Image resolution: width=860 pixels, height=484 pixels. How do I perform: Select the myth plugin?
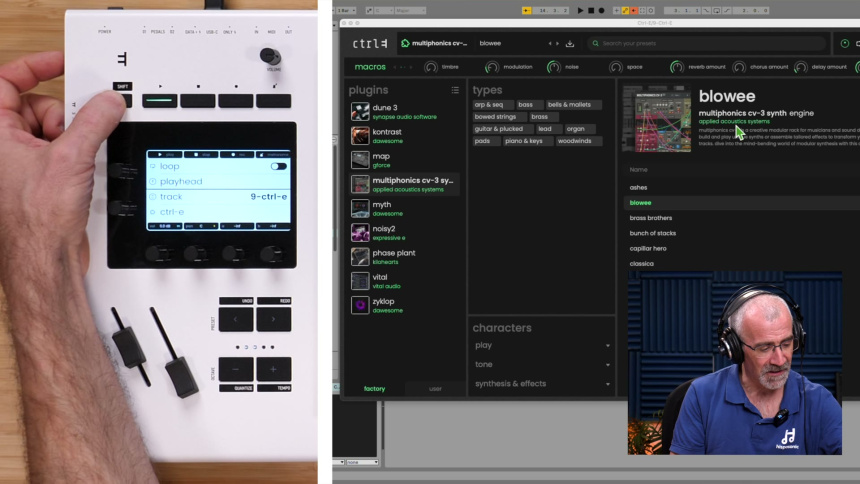point(405,208)
